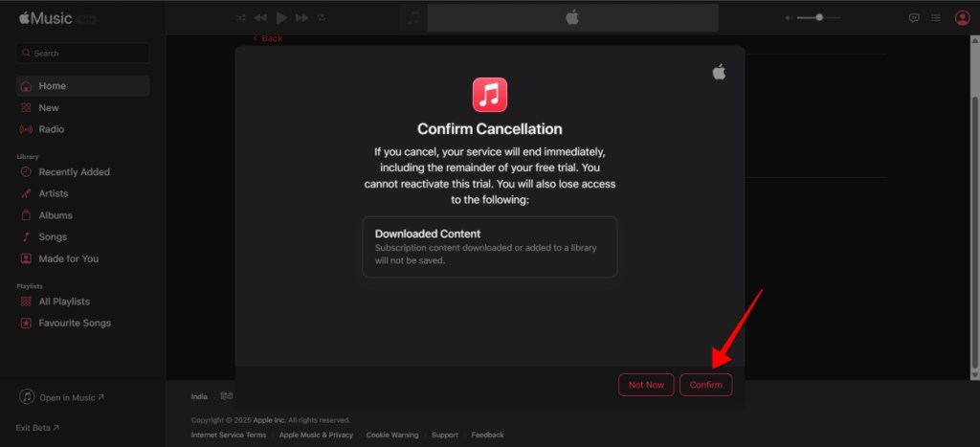
Task: Open the Favourite Songs playlist
Action: (83, 324)
